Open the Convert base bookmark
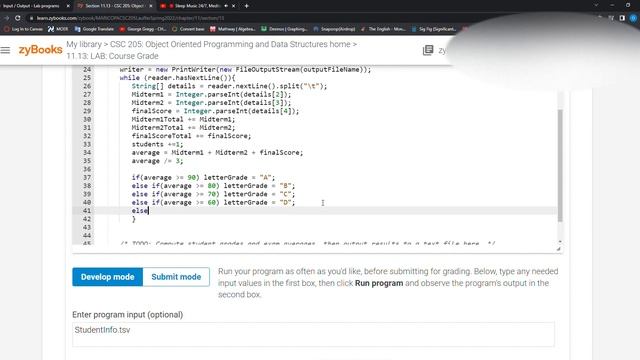Image resolution: width=640 pixels, height=360 pixels. (x=188, y=29)
